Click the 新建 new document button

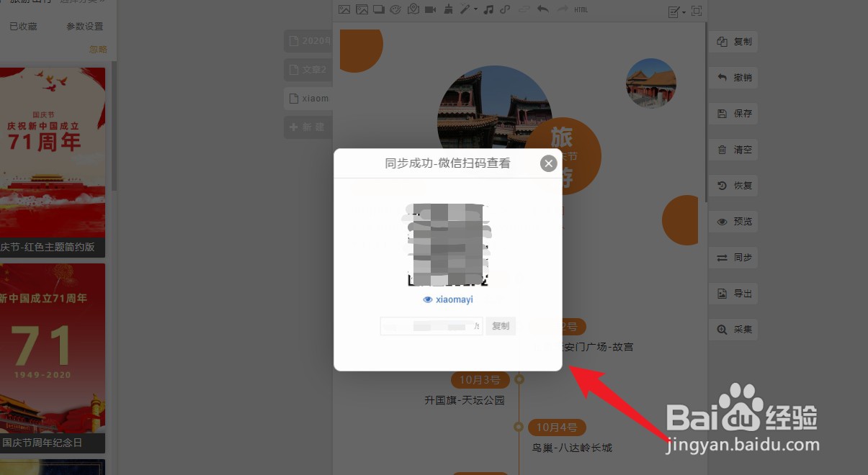point(308,127)
